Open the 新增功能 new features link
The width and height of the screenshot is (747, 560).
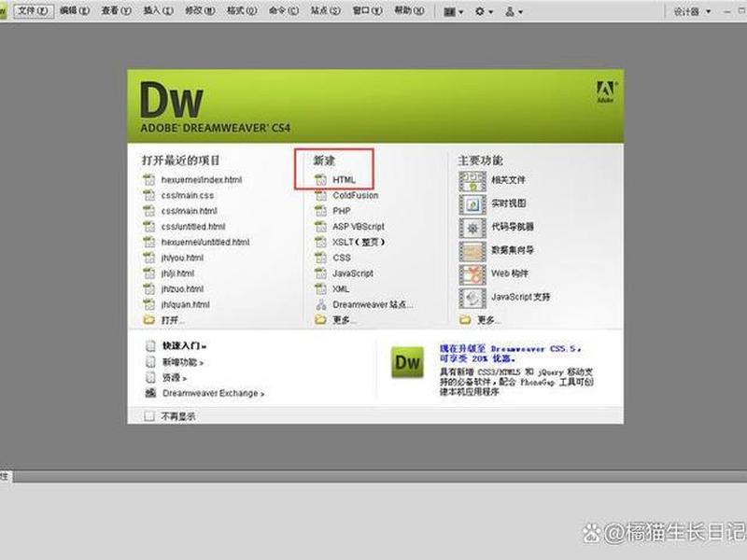coord(183,362)
